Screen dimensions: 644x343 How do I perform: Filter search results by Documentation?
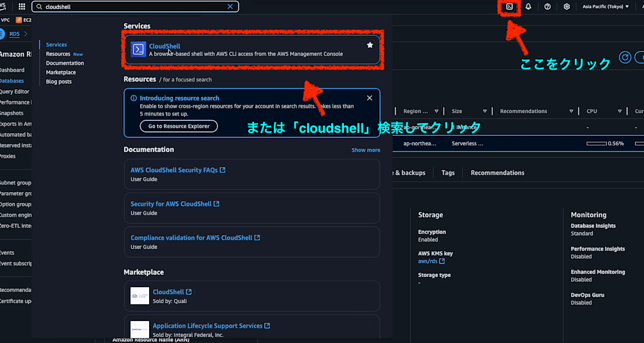65,63
